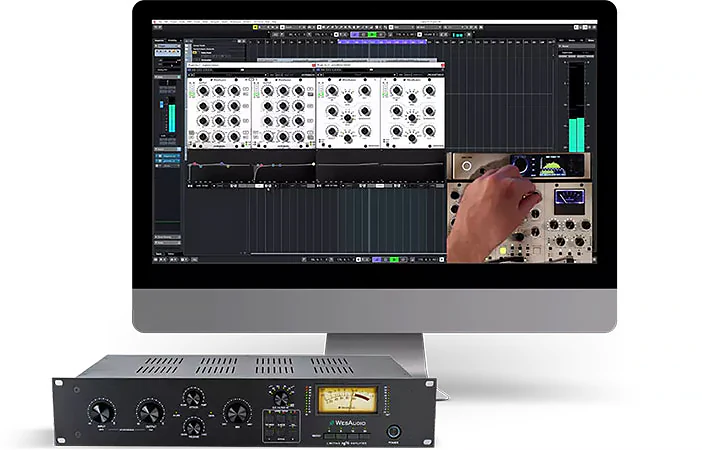Open the highlighted rightmost tab in right zone
The height and width of the screenshot is (450, 702).
pos(591,41)
